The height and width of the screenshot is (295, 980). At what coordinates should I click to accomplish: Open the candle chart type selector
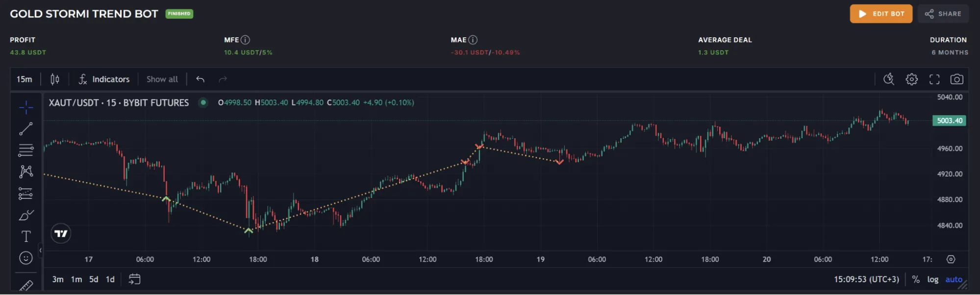[x=55, y=79]
